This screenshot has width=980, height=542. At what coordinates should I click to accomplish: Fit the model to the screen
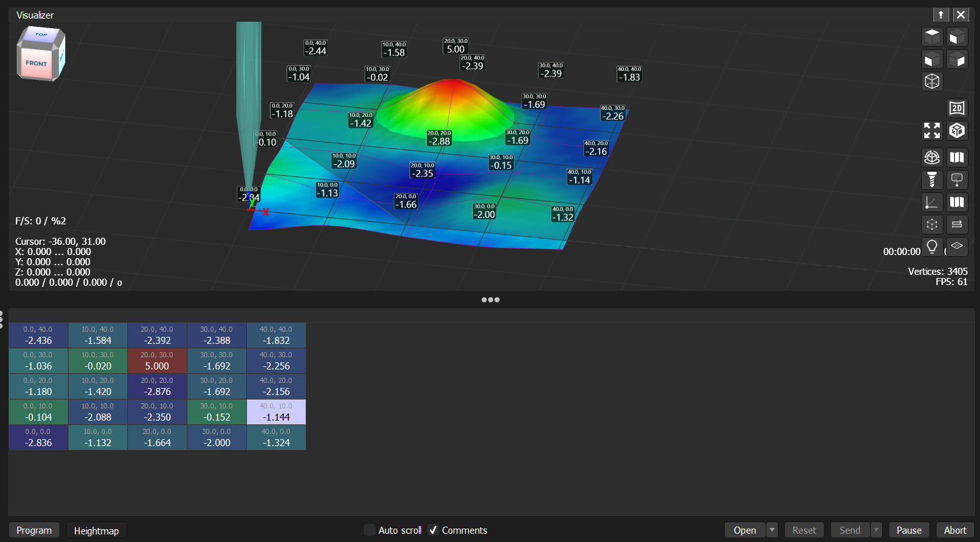tap(932, 130)
